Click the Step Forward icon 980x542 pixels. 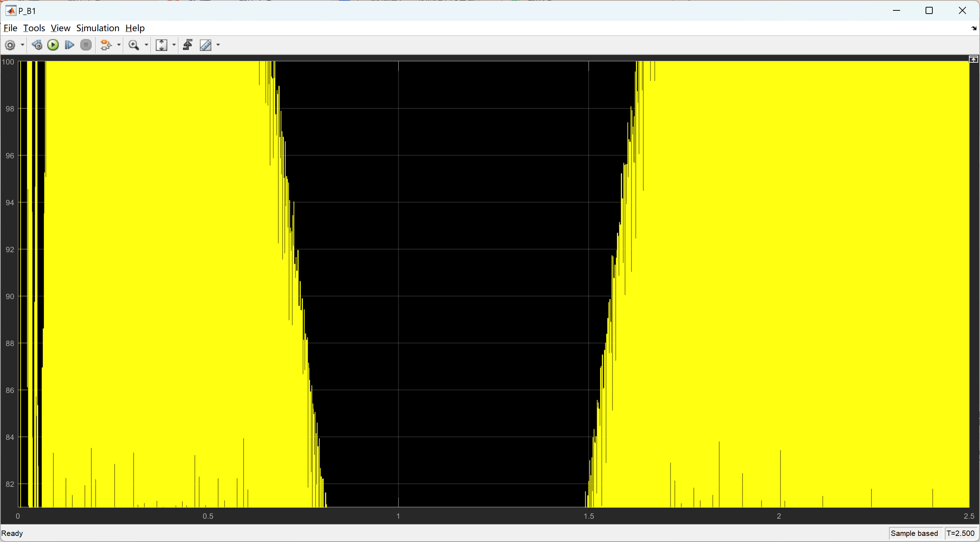tap(69, 45)
